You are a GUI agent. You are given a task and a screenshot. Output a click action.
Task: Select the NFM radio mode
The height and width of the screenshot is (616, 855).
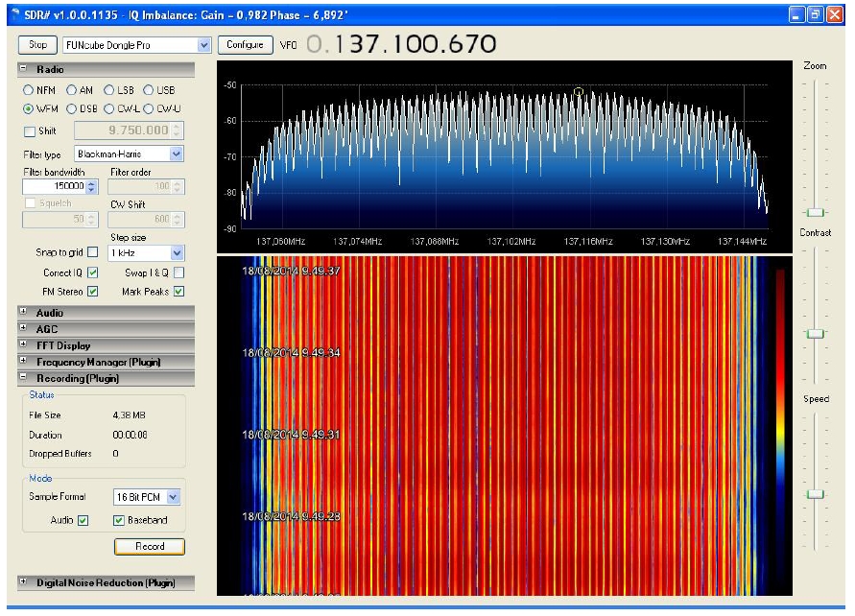click(29, 90)
